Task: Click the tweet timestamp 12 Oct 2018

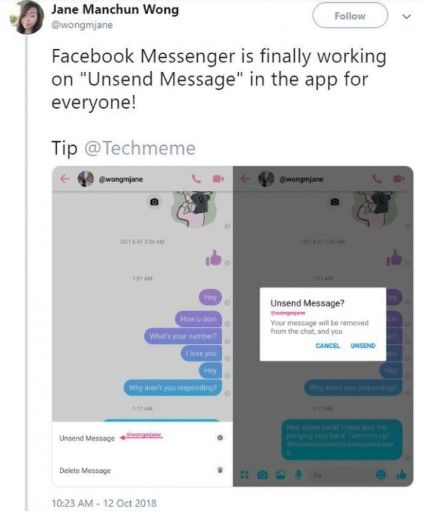Action: click(130, 503)
